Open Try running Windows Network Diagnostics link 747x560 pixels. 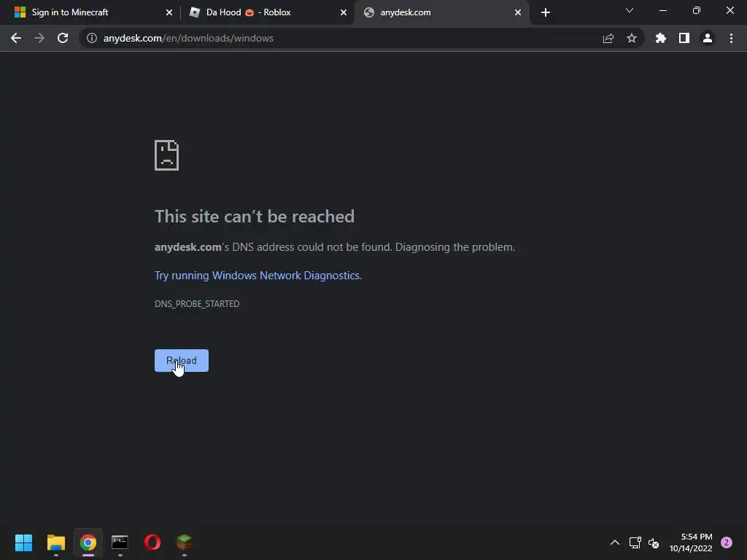258,275
